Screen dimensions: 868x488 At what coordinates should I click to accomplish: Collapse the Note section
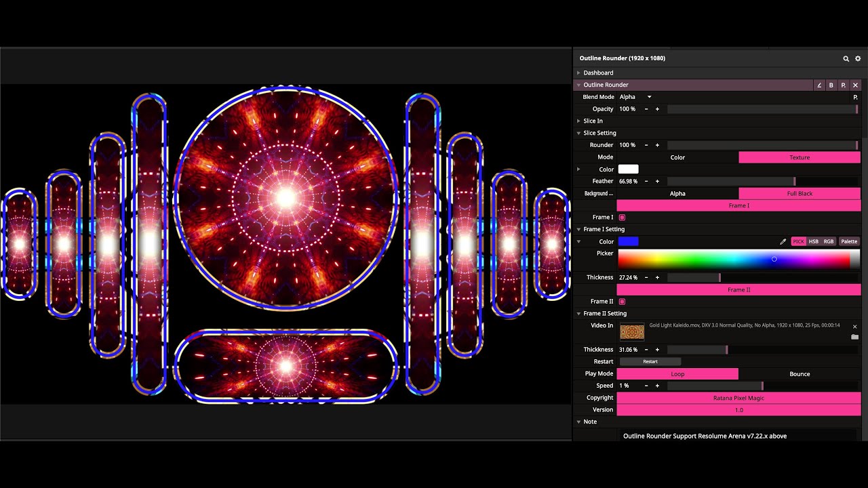click(578, 422)
